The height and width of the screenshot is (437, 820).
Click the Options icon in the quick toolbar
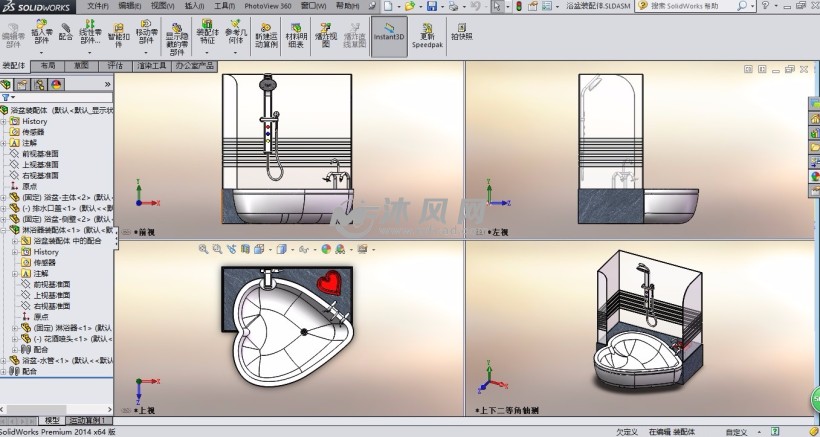[547, 6]
